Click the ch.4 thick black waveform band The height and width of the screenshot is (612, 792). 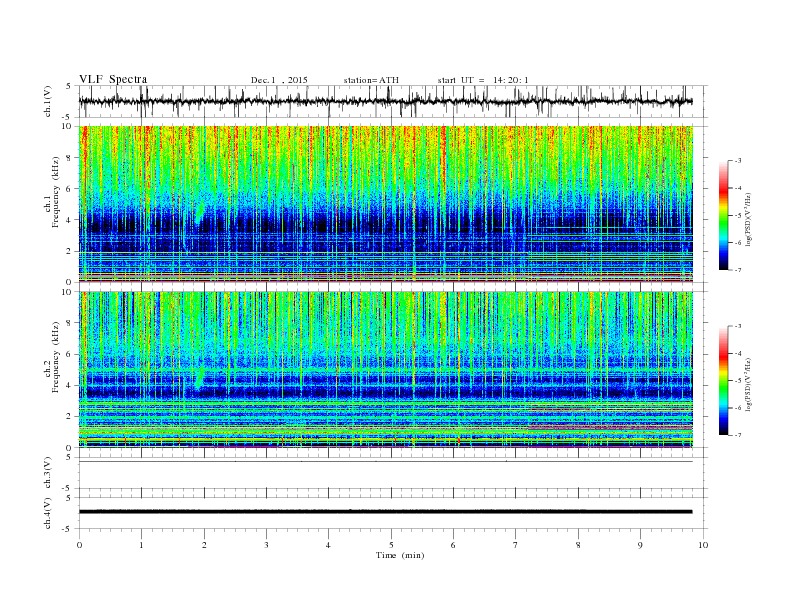pos(385,512)
